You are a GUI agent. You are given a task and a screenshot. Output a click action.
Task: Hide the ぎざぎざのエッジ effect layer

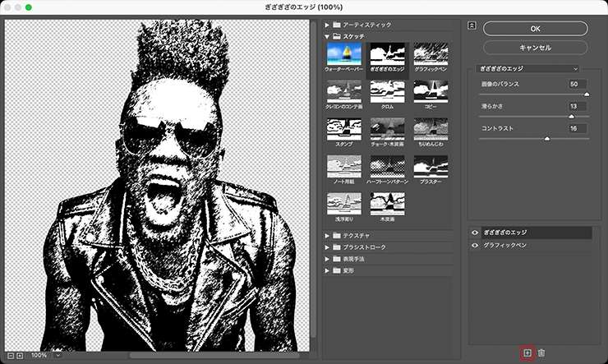click(x=475, y=233)
